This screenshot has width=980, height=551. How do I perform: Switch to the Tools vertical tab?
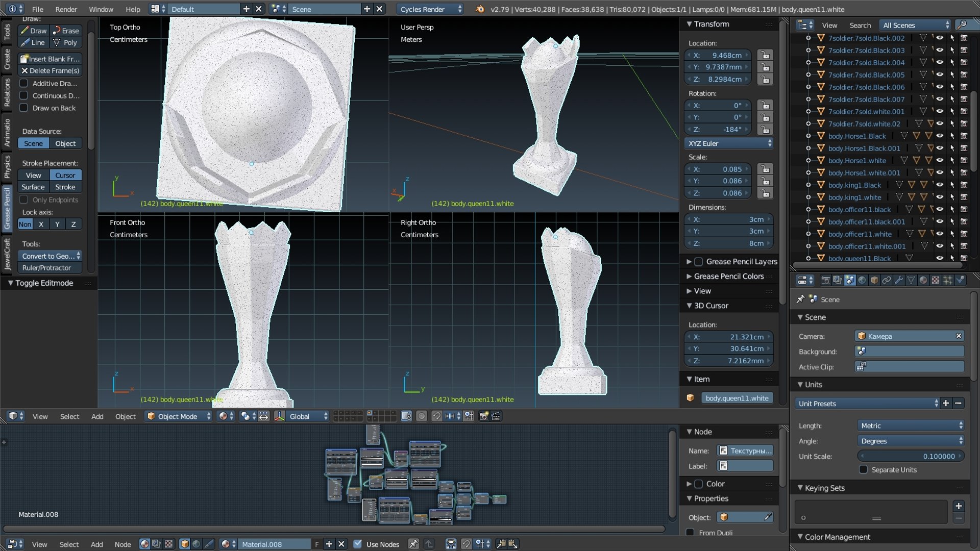point(7,32)
